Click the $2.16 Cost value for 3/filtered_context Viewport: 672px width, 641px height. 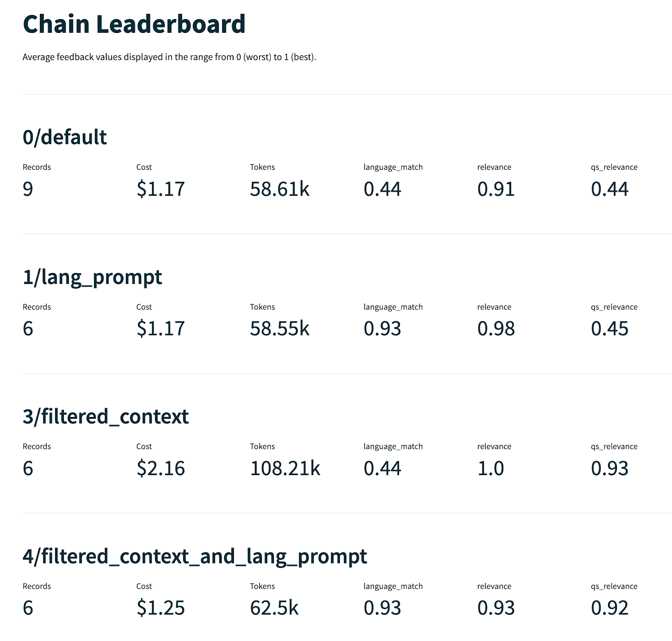click(x=160, y=468)
